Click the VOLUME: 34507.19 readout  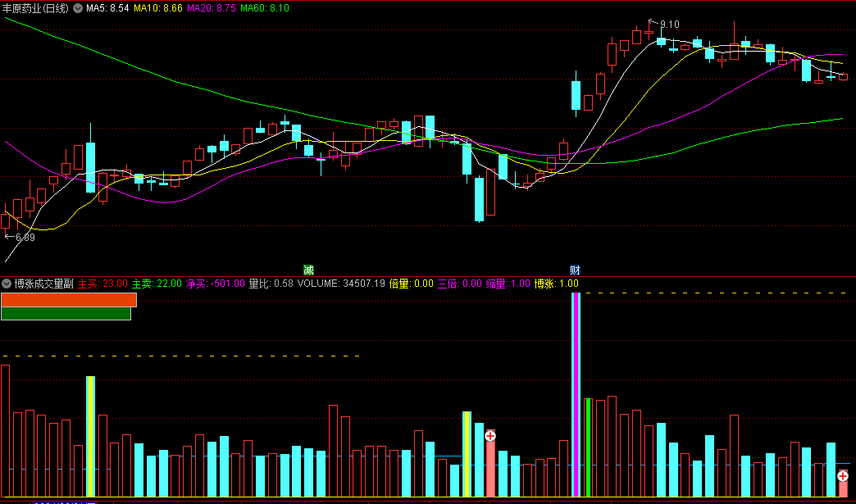(341, 284)
